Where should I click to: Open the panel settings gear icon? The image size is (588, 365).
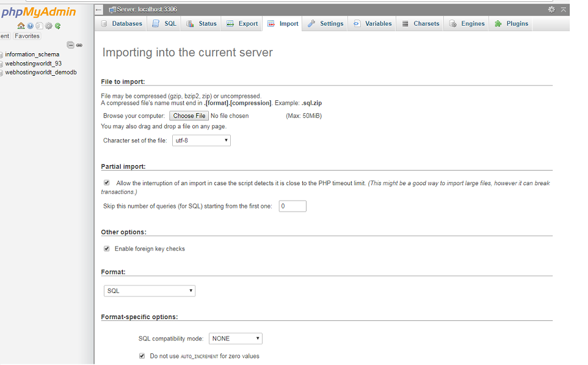coord(48,26)
